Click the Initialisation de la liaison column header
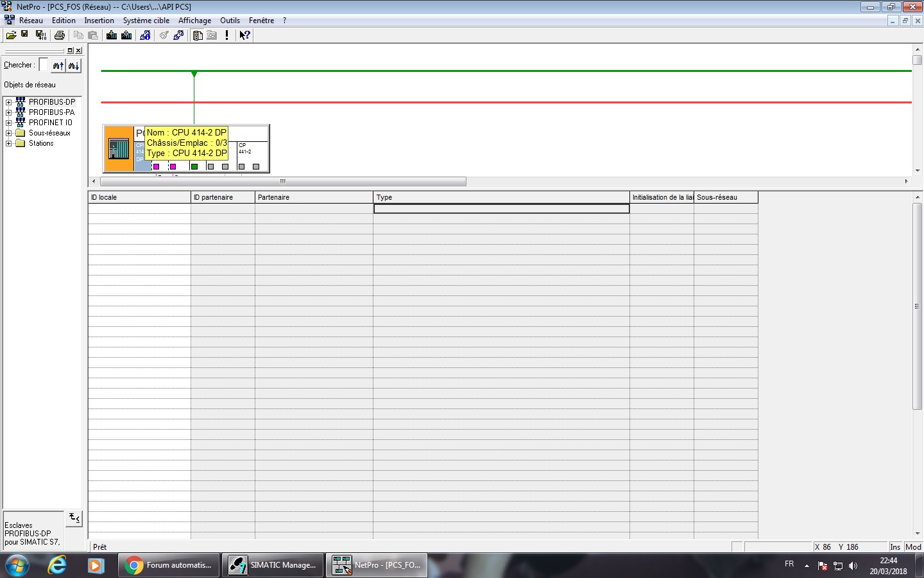 (x=662, y=197)
